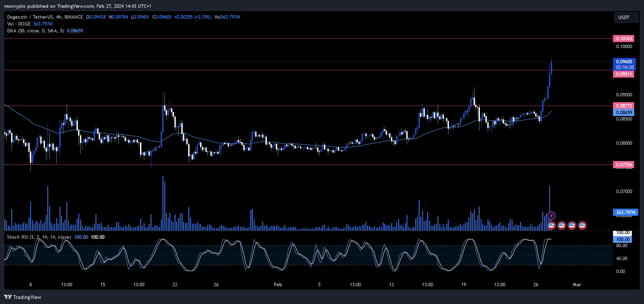
Task: Click the countdown timer 02:16:20
Action: 625,68
